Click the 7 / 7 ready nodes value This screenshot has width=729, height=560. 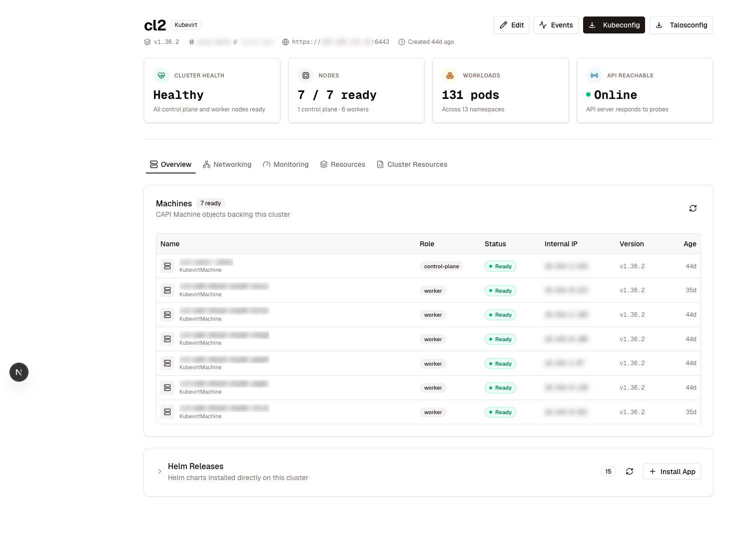coord(337,95)
